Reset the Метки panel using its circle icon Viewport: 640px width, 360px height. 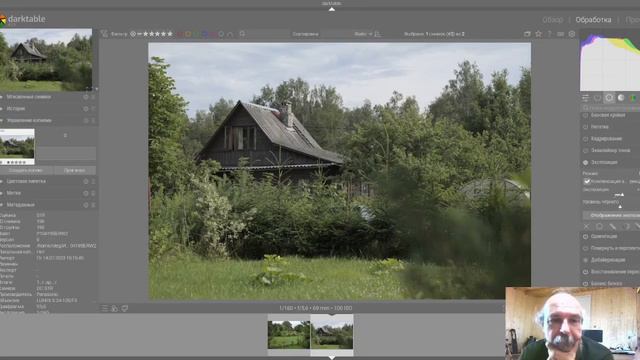86,193
